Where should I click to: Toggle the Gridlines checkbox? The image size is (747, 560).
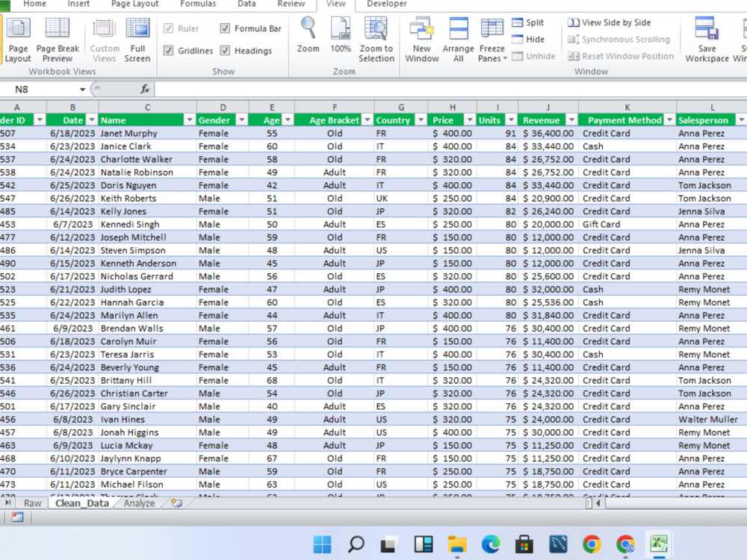pyautogui.click(x=168, y=51)
